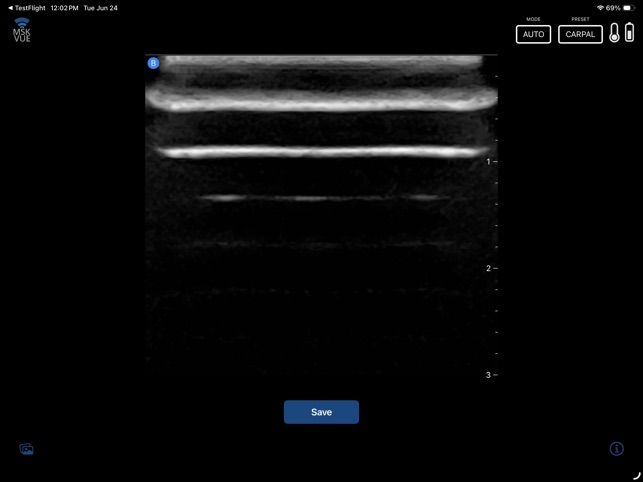Click depth marker 2 on scale
The height and width of the screenshot is (482, 643).
(488, 268)
